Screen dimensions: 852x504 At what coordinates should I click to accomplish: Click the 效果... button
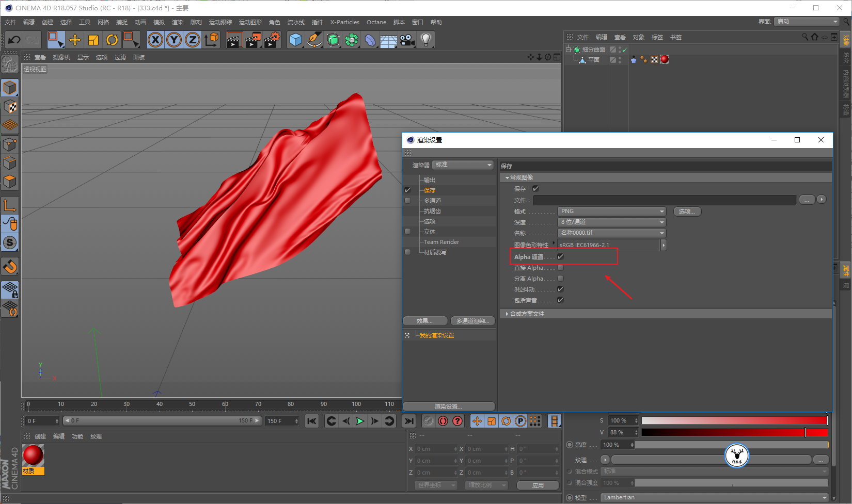pyautogui.click(x=425, y=321)
